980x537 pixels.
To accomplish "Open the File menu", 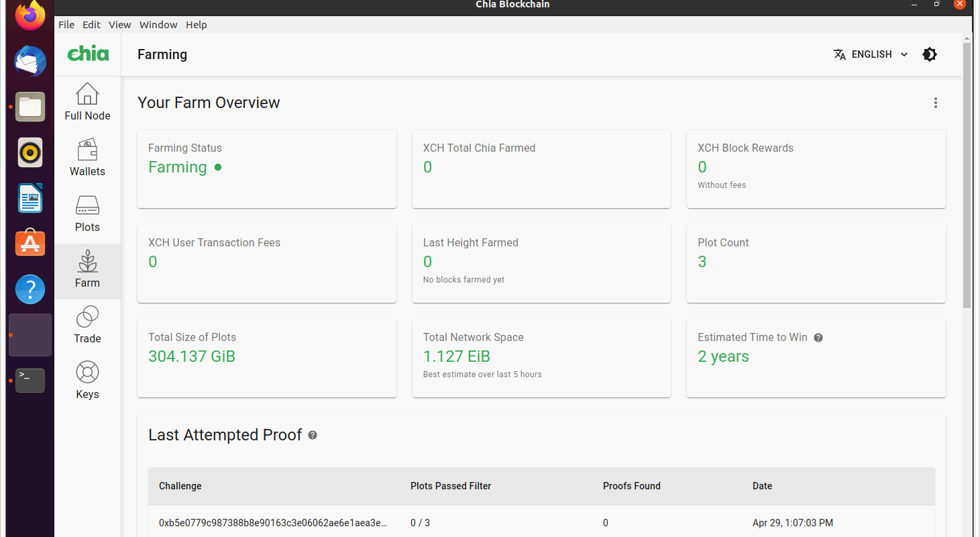I will [x=66, y=25].
